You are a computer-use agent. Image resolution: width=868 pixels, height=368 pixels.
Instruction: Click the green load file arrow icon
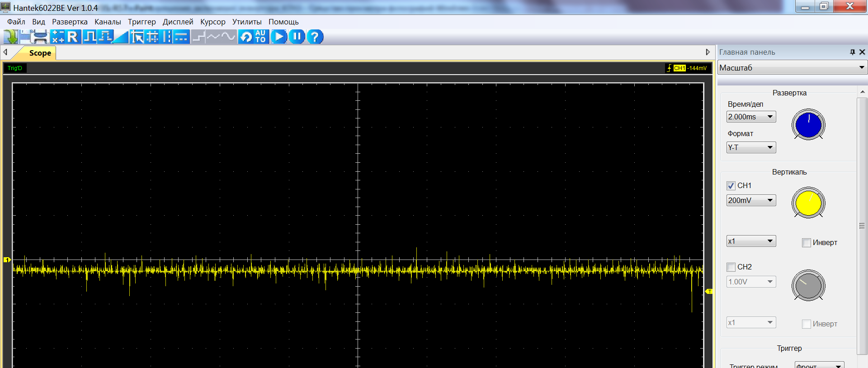(11, 37)
